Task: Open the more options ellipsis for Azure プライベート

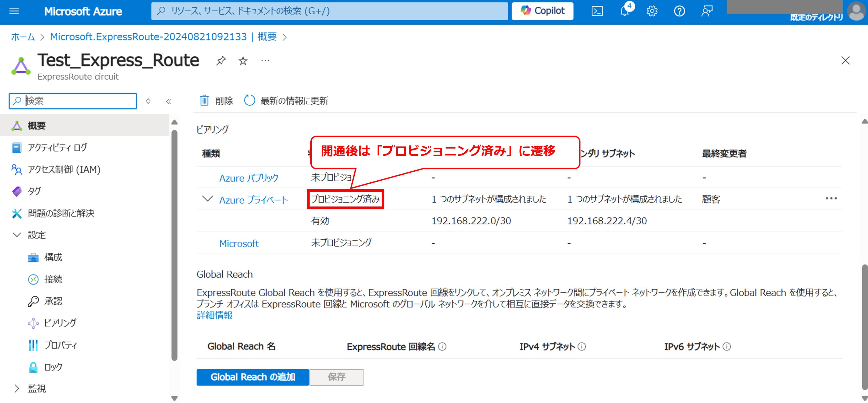Action: coord(831,199)
